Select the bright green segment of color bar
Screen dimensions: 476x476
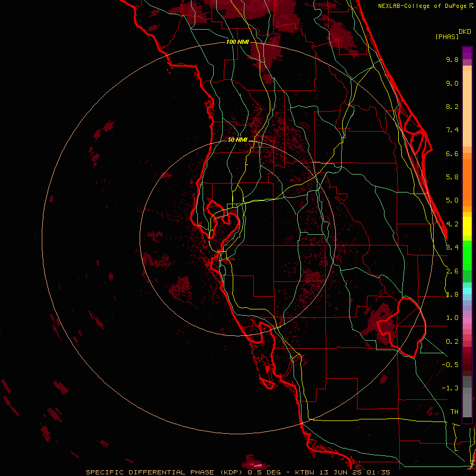467,255
